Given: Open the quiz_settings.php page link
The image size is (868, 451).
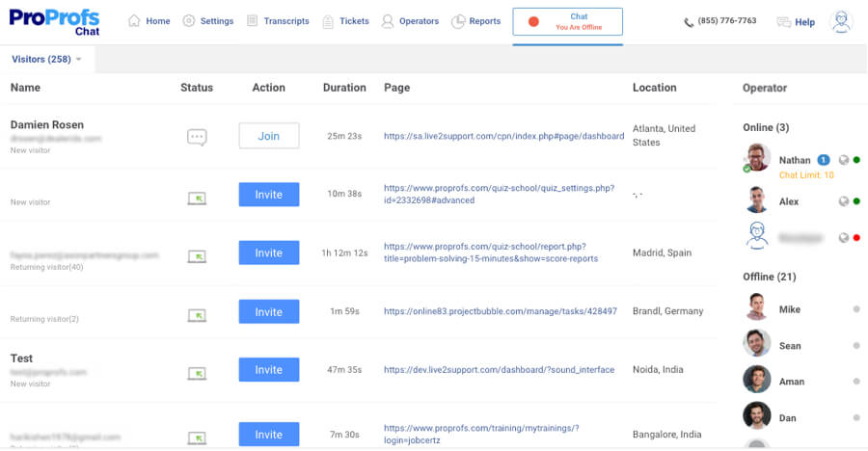Looking at the screenshot, I should click(499, 195).
